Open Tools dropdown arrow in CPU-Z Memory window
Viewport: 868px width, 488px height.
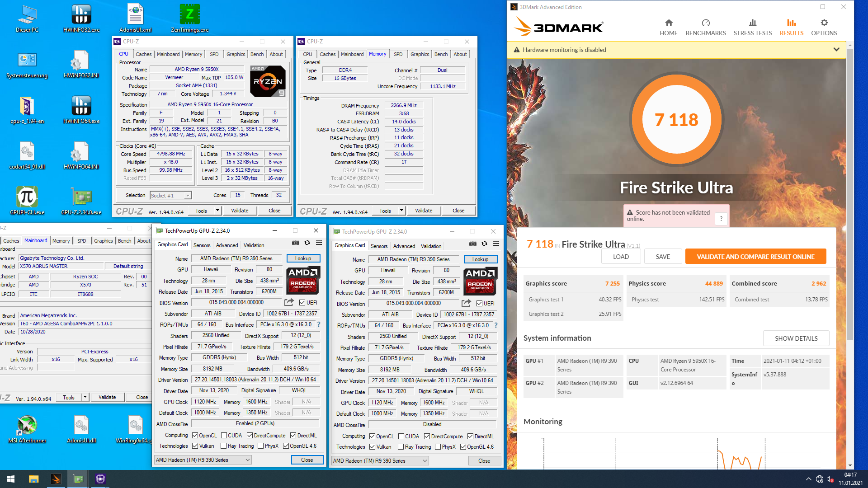(x=401, y=211)
